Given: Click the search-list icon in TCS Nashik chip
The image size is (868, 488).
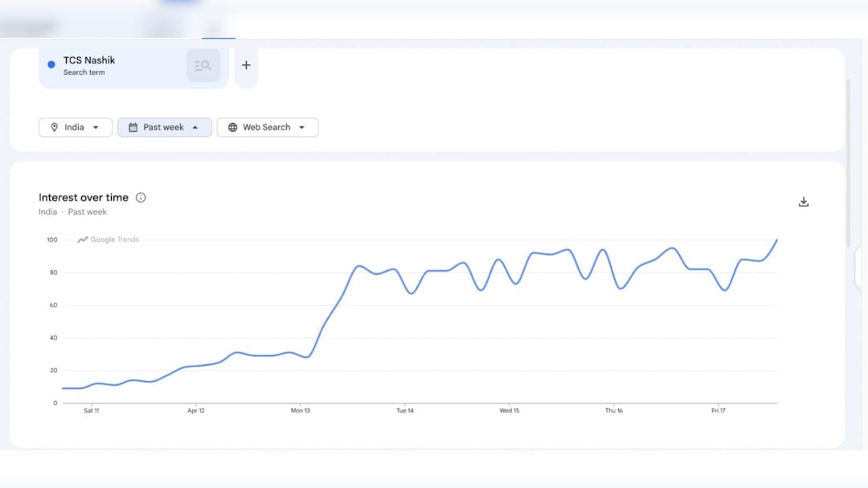Looking at the screenshot, I should [x=203, y=66].
